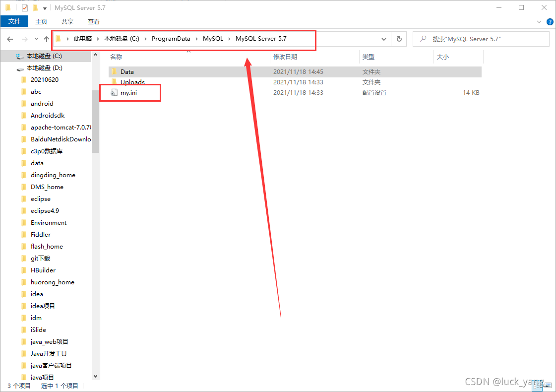Open the eclipse folder in tree
Image resolution: width=556 pixels, height=392 pixels.
click(41, 198)
